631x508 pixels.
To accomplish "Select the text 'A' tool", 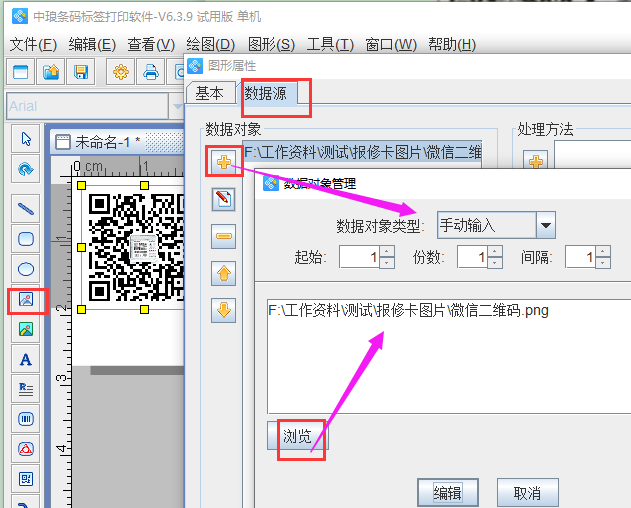I will click(26, 359).
